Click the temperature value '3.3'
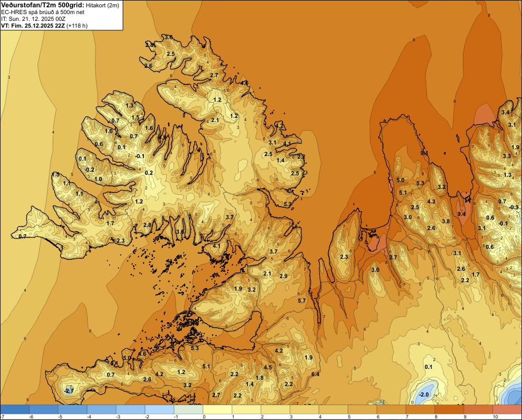Viewport: 522px width, 420px height. [x=507, y=156]
